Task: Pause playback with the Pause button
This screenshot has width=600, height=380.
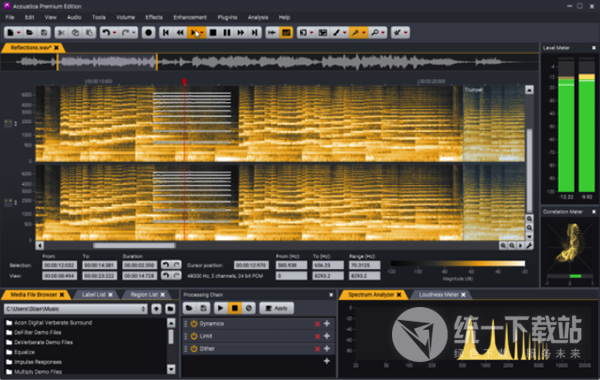Action: click(227, 33)
